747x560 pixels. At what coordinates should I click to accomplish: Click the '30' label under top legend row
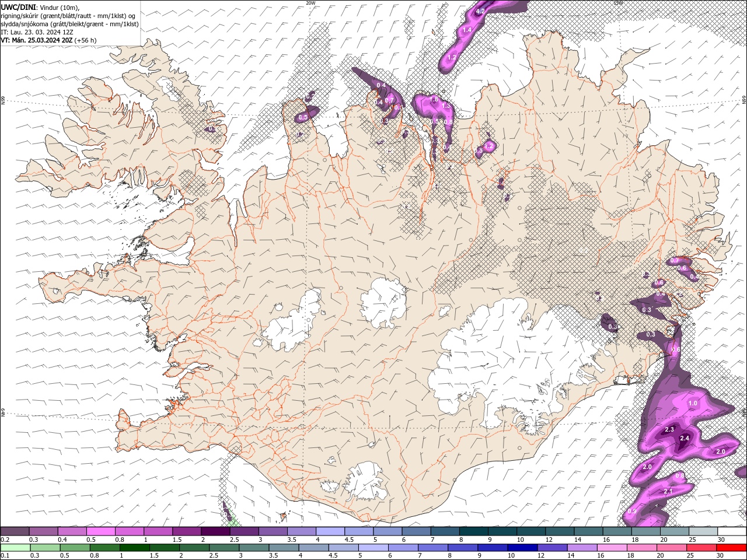pos(721,540)
